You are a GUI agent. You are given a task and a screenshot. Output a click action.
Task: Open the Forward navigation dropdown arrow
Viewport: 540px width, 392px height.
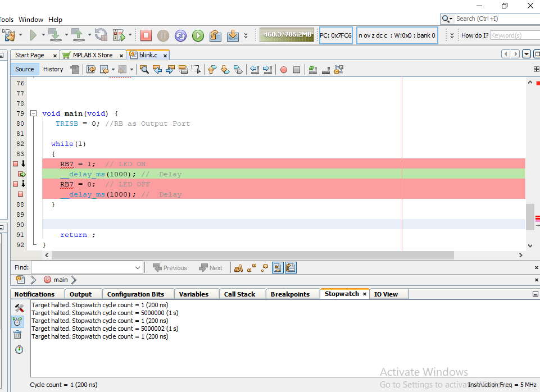click(131, 70)
